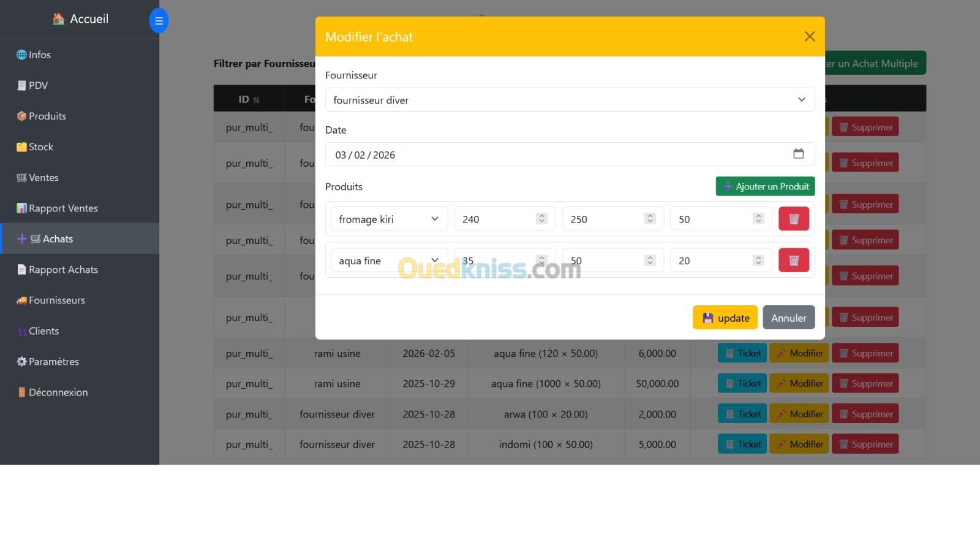The image size is (980, 537).
Task: Click Ajouter un Produit button
Action: [x=765, y=186]
